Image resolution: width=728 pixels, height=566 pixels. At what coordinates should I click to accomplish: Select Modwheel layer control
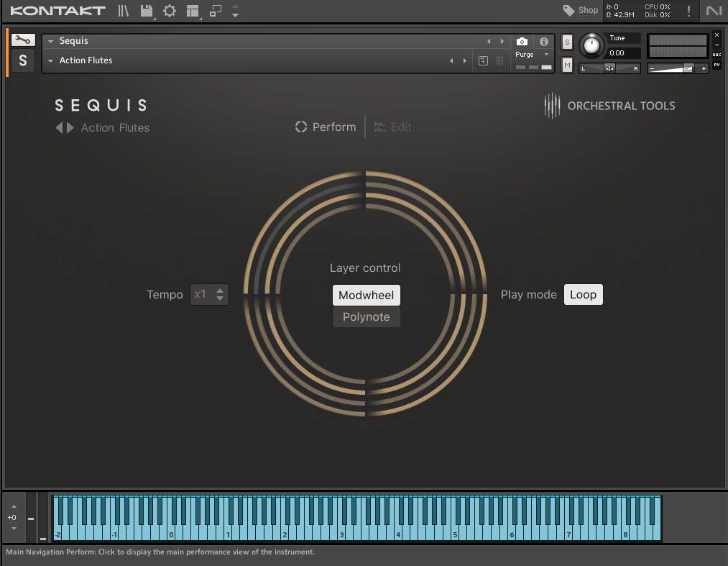click(367, 295)
